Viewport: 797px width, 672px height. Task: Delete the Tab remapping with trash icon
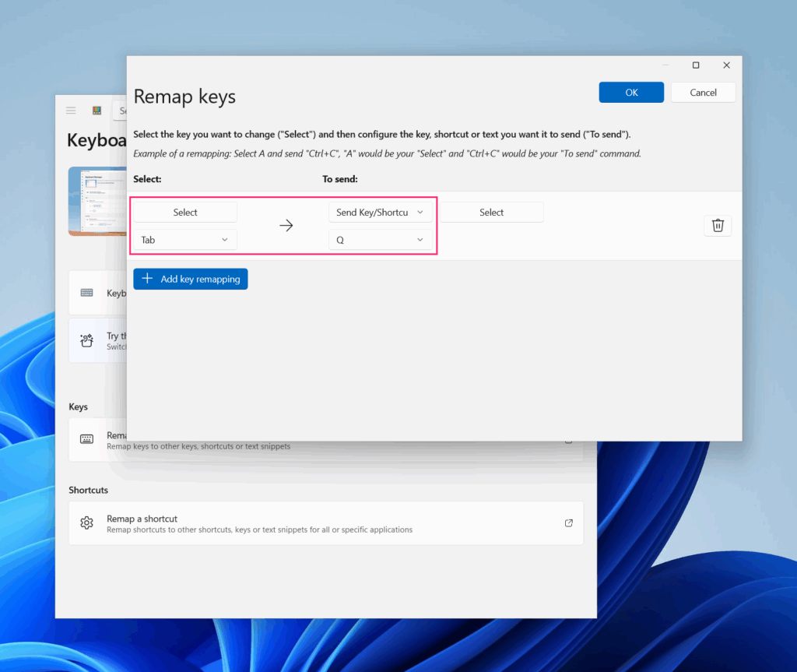point(717,225)
